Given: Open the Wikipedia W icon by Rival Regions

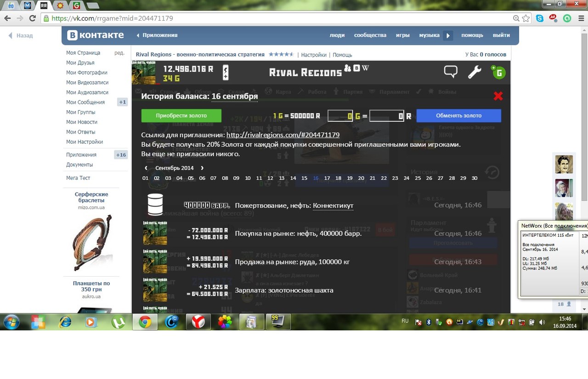Looking at the screenshot, I should tap(365, 68).
